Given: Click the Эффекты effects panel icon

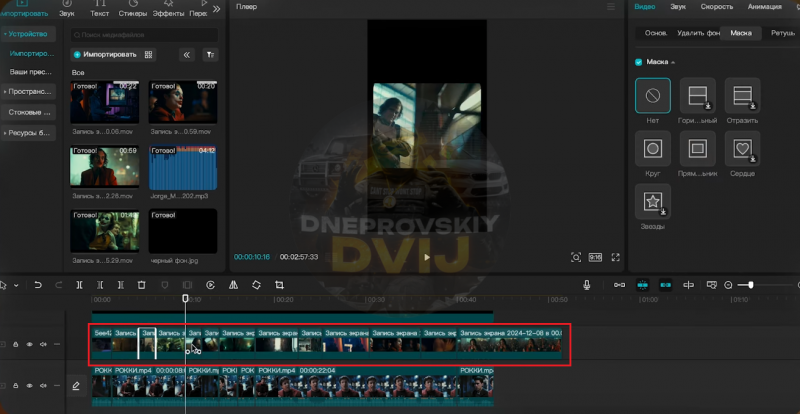Looking at the screenshot, I should click(x=168, y=8).
